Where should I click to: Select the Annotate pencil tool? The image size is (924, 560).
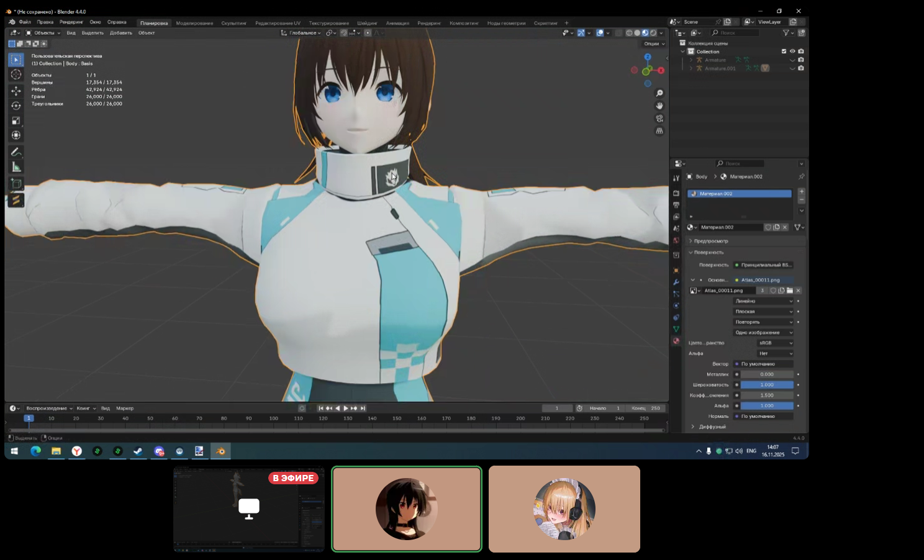click(x=16, y=152)
